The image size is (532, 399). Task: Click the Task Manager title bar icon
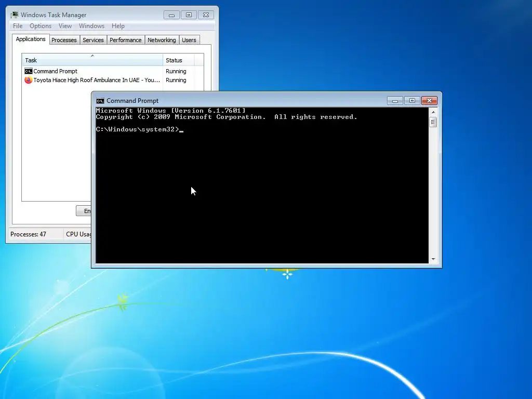tap(14, 15)
